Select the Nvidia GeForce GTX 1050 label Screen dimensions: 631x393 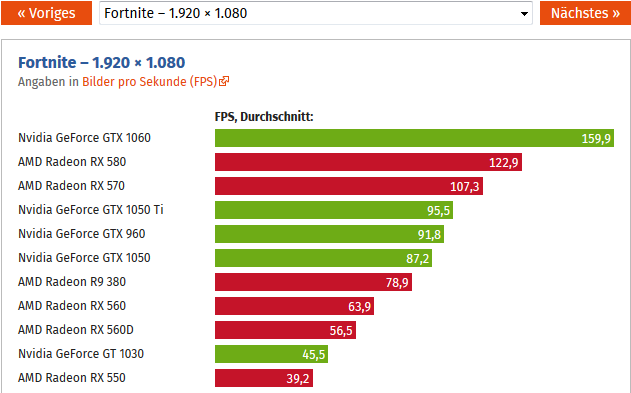[84, 258]
